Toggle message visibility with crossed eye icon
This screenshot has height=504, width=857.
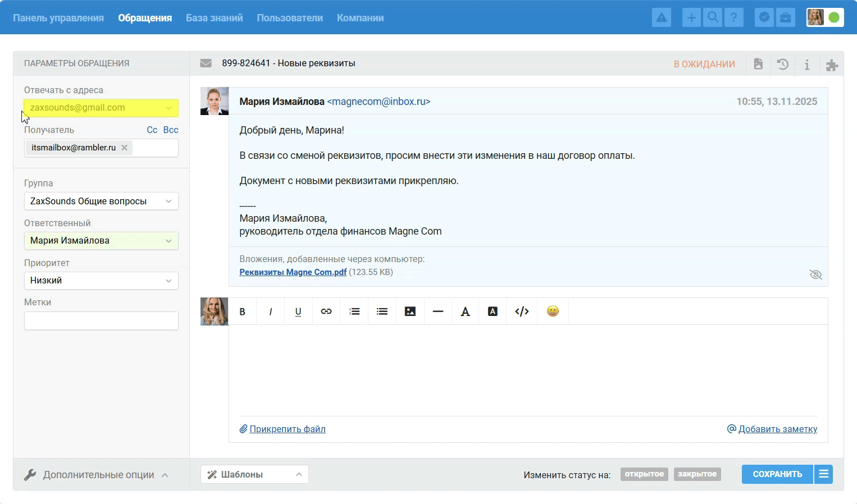815,274
